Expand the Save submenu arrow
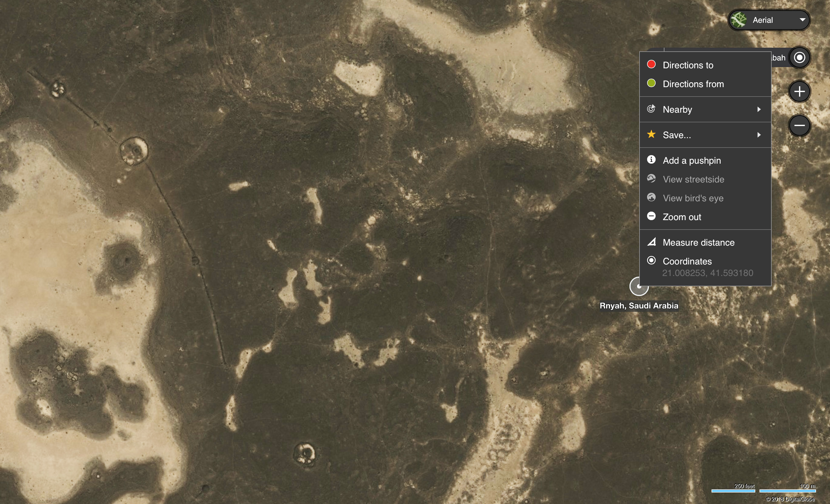Image resolution: width=830 pixels, height=504 pixels. pyautogui.click(x=759, y=135)
